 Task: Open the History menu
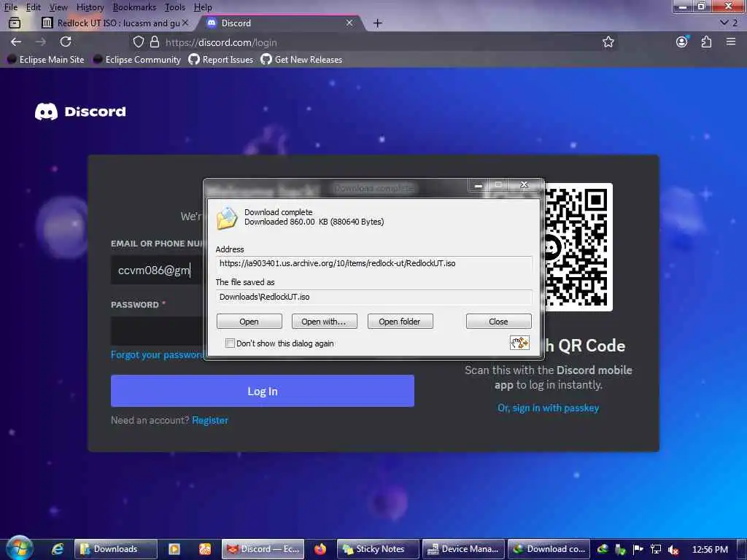click(x=90, y=7)
